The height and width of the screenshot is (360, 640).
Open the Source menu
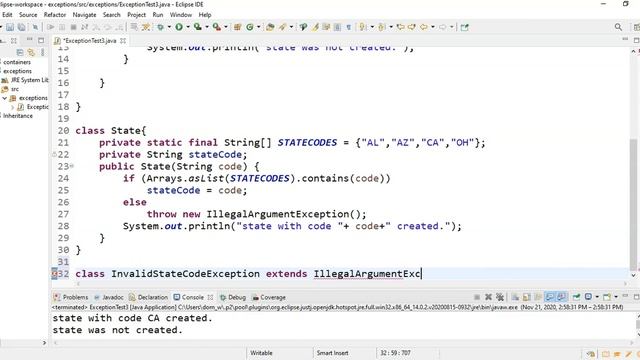[28, 15]
